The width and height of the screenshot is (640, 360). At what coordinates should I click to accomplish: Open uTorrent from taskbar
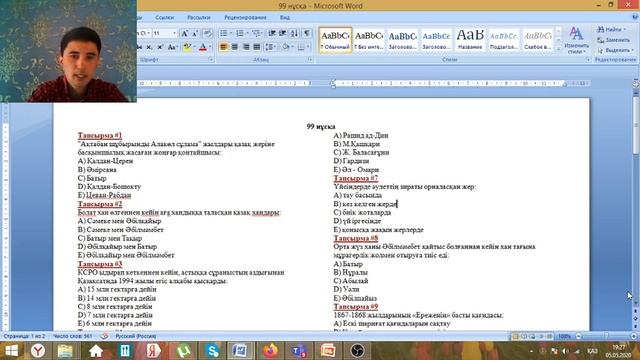183,351
